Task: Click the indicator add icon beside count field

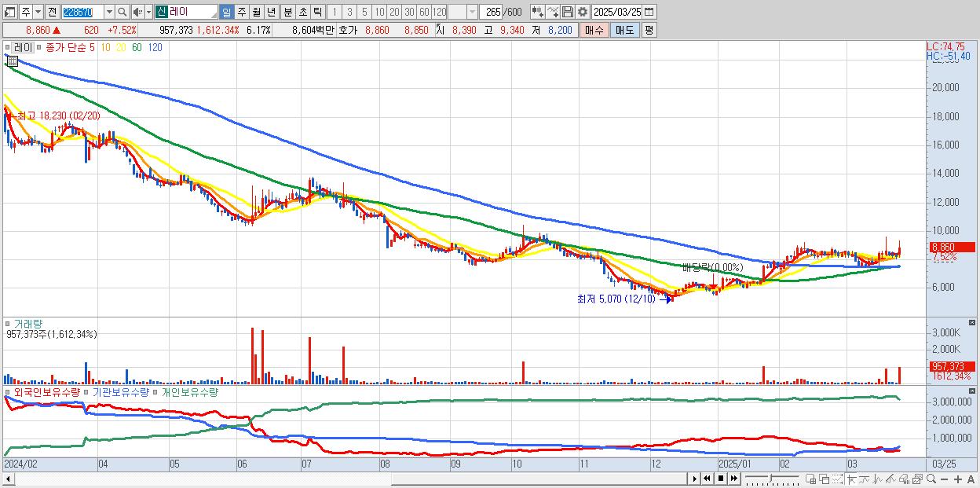Action: (538, 12)
